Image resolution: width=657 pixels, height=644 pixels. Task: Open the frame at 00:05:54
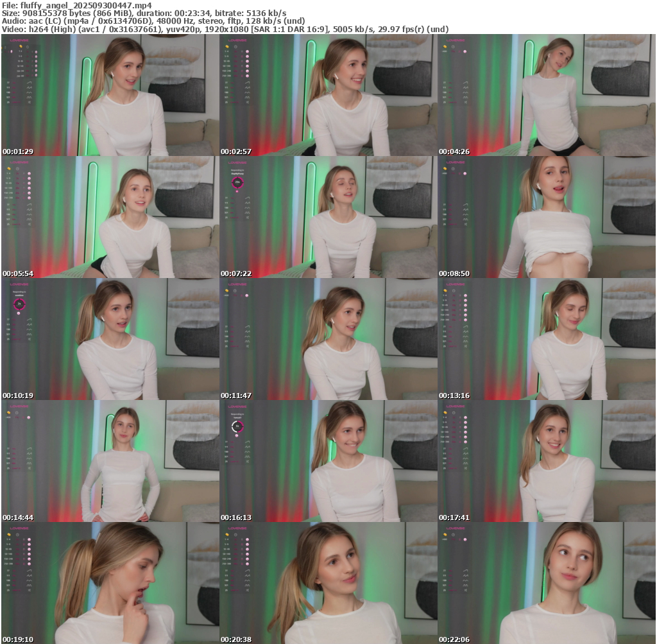pyautogui.click(x=110, y=217)
